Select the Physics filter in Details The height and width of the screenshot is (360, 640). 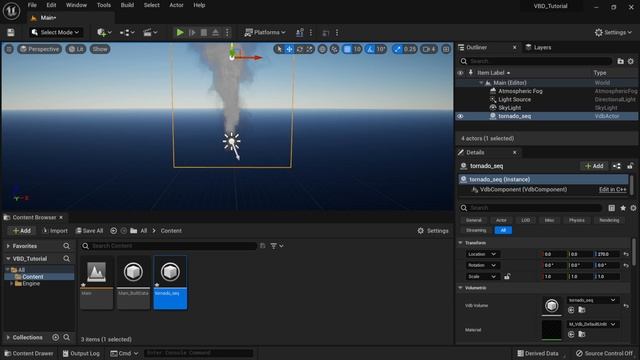pos(576,220)
